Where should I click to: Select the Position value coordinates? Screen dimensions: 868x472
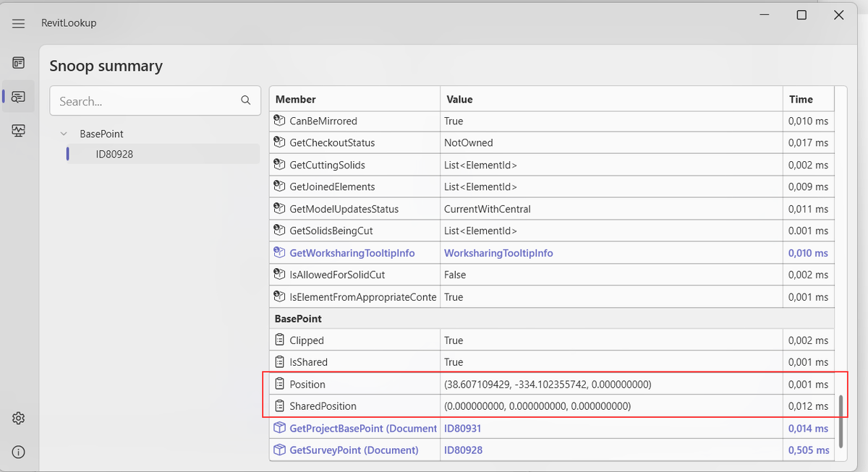tap(548, 384)
